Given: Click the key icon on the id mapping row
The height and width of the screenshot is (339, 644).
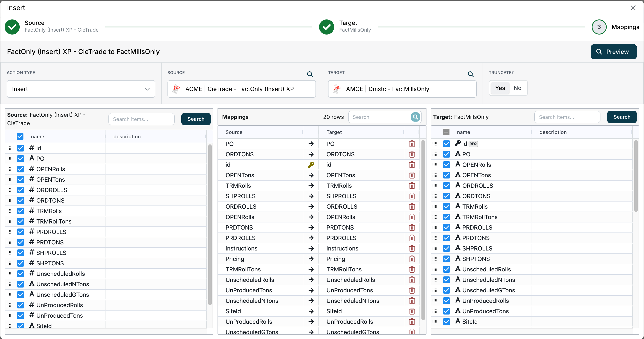Looking at the screenshot, I should point(311,165).
